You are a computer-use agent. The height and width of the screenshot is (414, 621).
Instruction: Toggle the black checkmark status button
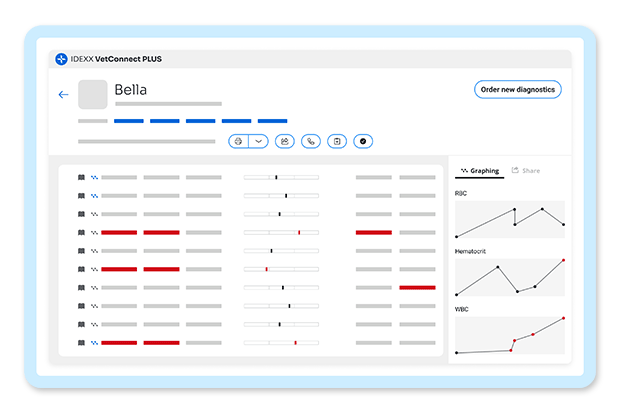[363, 141]
